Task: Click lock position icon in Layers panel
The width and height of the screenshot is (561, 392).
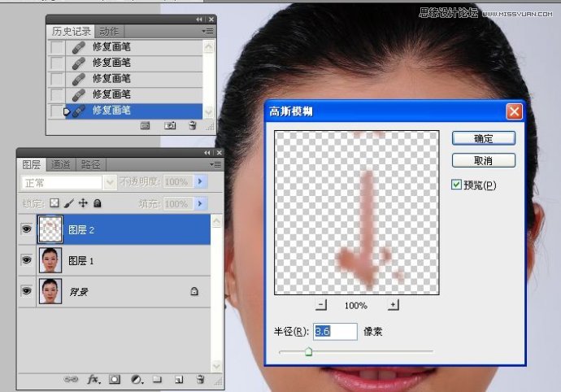Action: tap(83, 203)
